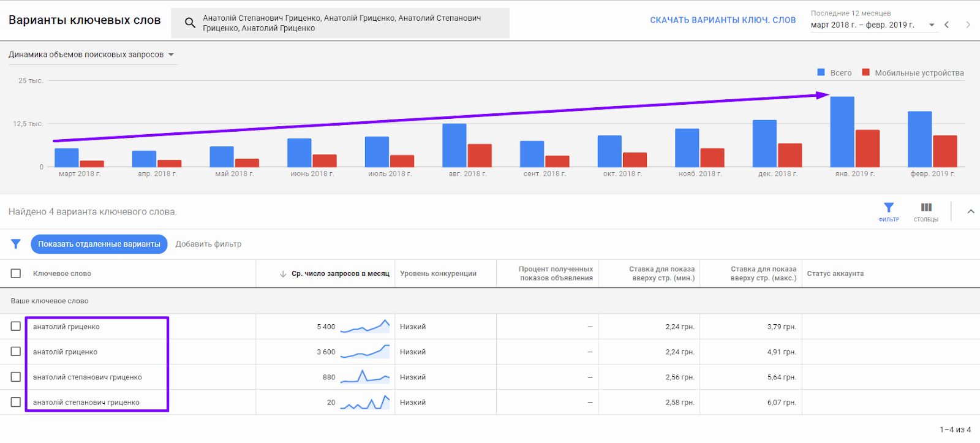The image size is (980, 443).
Task: Click Ваше ключевое слово group row
Action: 490,301
